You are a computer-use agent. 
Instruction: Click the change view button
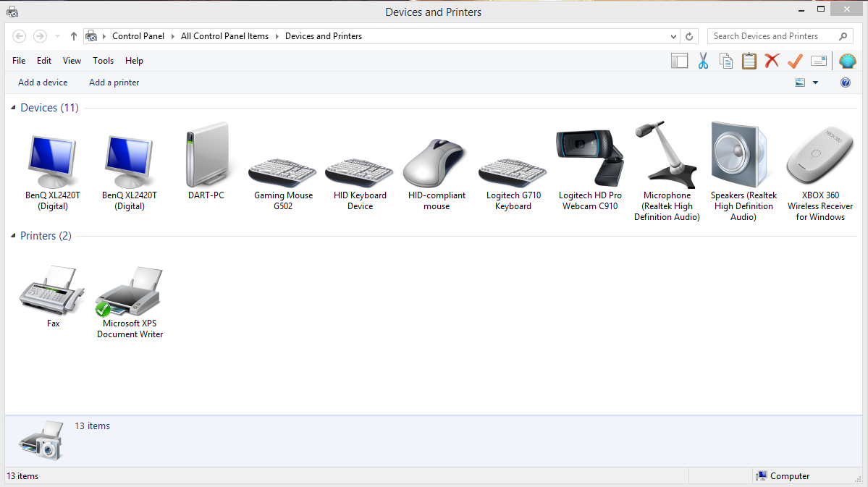coord(800,82)
